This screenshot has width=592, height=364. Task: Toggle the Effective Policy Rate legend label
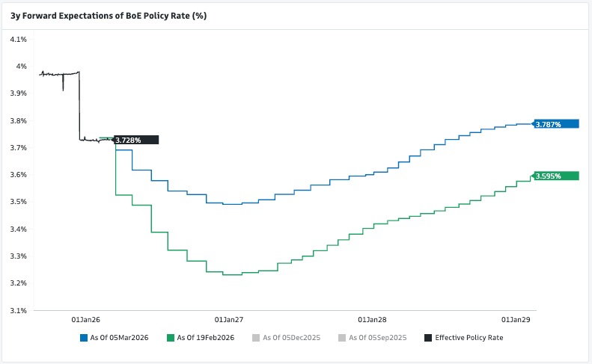(469, 338)
